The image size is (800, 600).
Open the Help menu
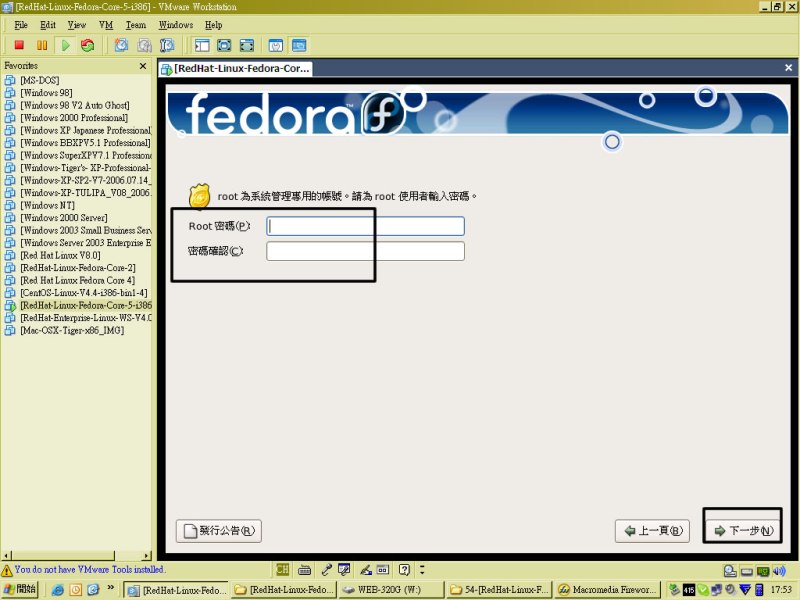click(x=213, y=25)
